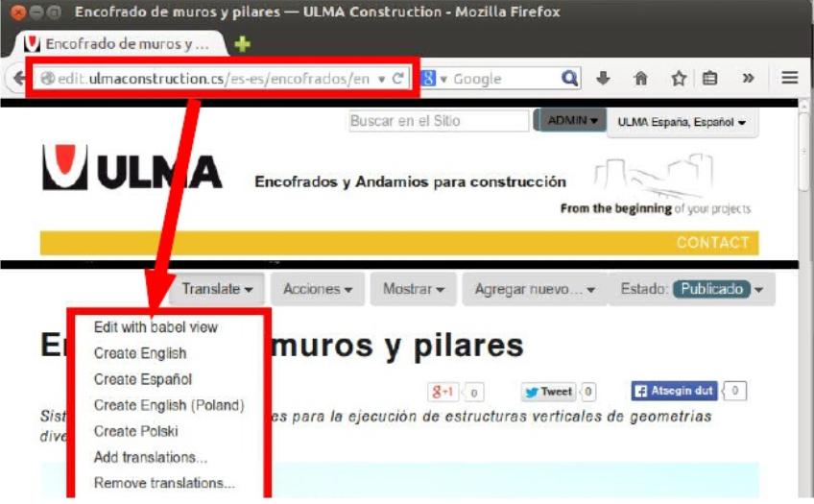Click the search magnifier icon in Google box
814x504 pixels.
(569, 79)
